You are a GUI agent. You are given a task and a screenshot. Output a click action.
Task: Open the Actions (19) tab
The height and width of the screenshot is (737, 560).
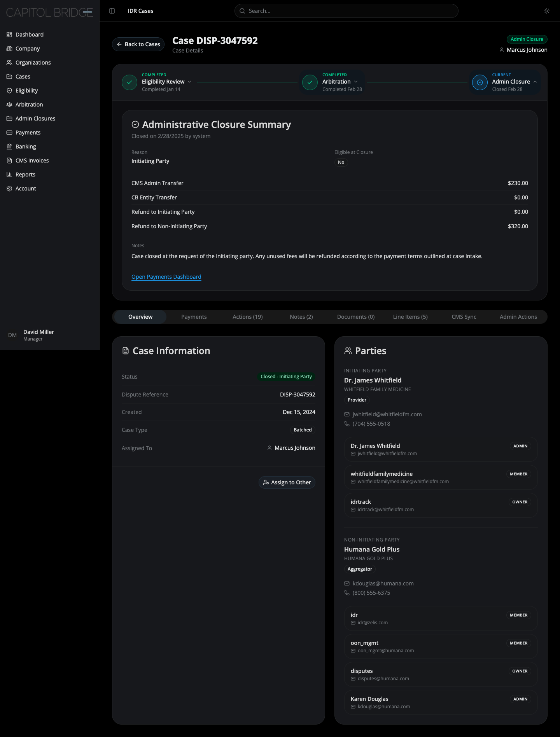pos(247,317)
